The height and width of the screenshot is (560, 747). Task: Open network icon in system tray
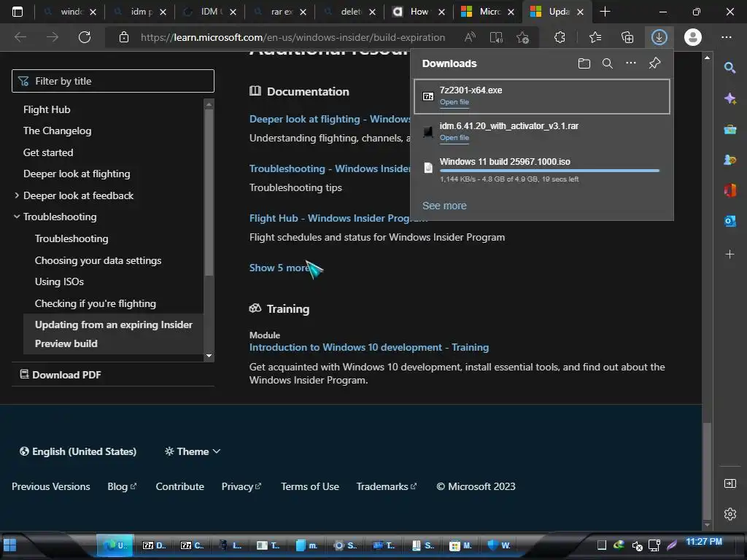[x=654, y=545]
